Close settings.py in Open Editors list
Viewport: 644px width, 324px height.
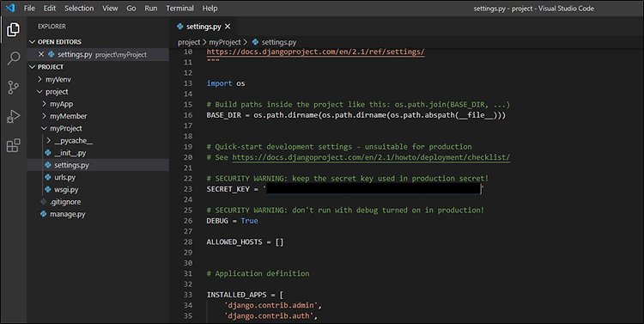point(41,54)
